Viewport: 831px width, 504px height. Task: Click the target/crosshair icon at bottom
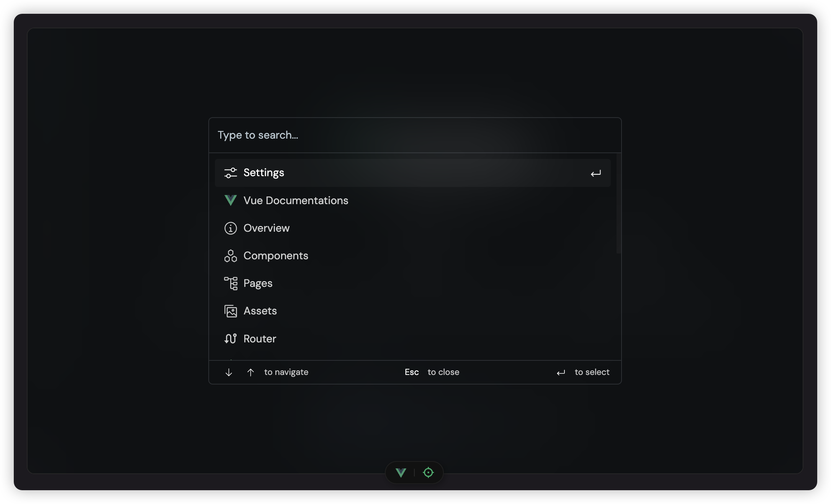point(429,472)
